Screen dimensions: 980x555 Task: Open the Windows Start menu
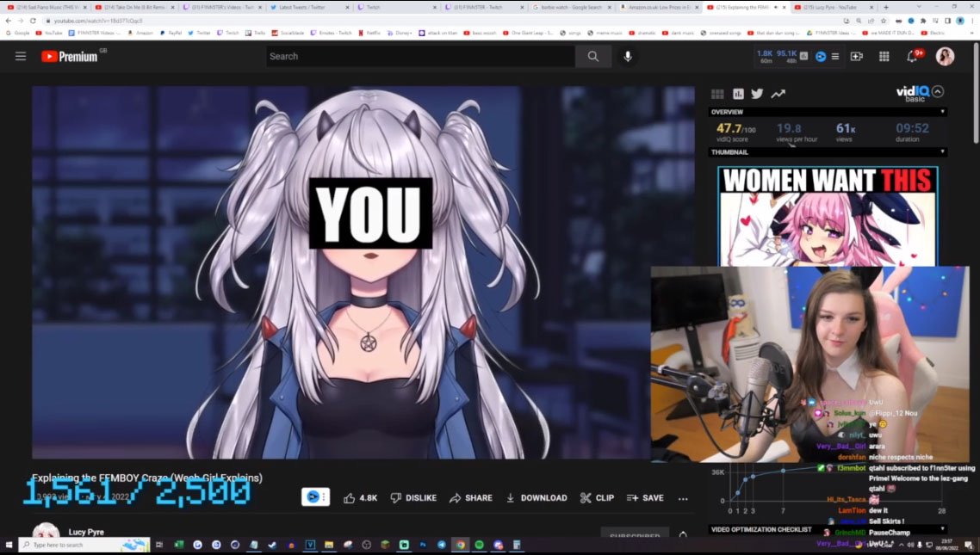coord(8,545)
